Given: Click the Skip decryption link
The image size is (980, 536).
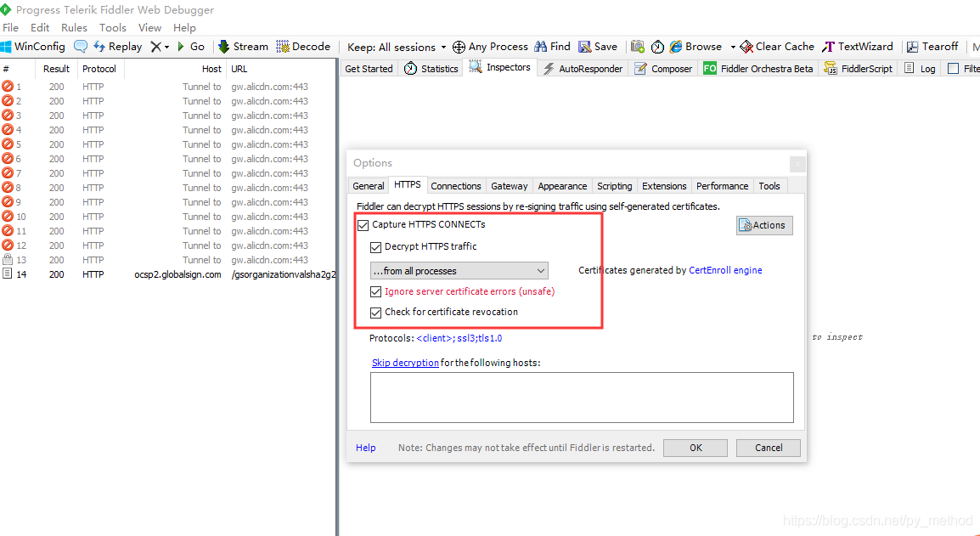Looking at the screenshot, I should pos(405,363).
